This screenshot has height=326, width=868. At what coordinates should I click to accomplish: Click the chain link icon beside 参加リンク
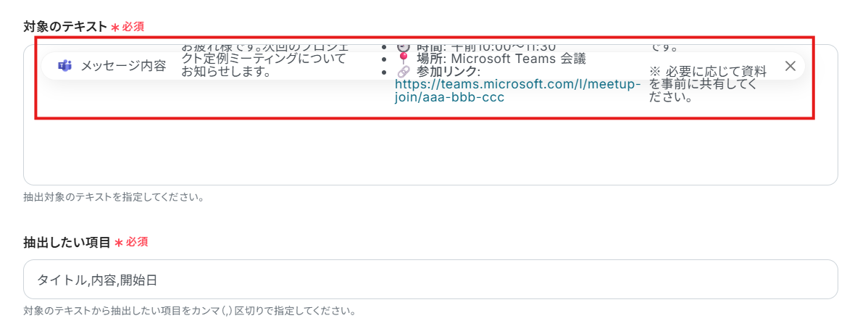[x=404, y=72]
